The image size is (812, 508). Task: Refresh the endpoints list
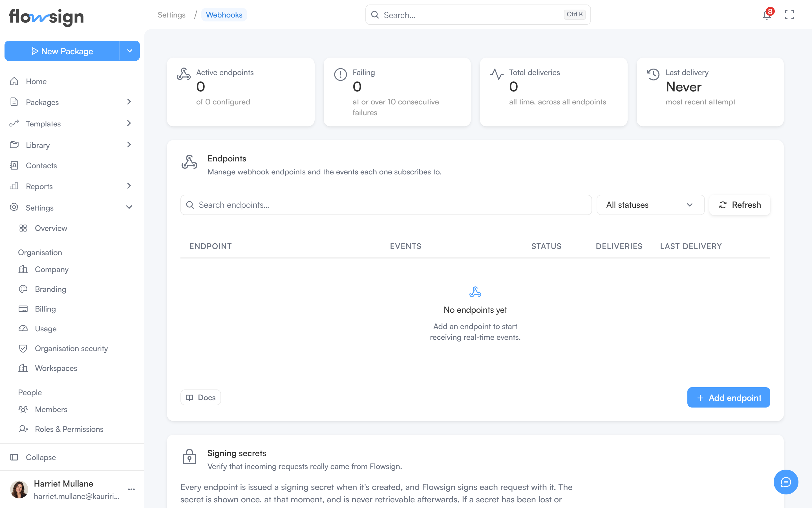pos(740,205)
